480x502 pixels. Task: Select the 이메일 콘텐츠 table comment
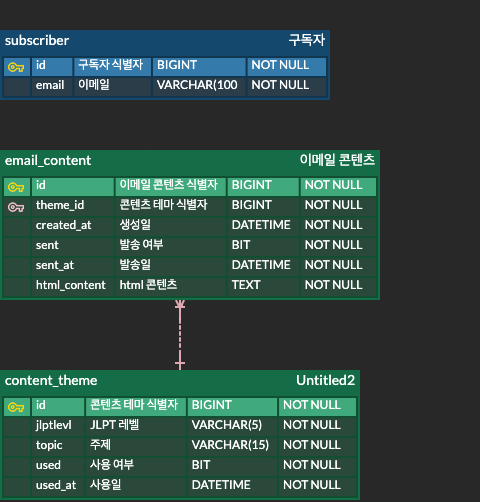click(337, 160)
